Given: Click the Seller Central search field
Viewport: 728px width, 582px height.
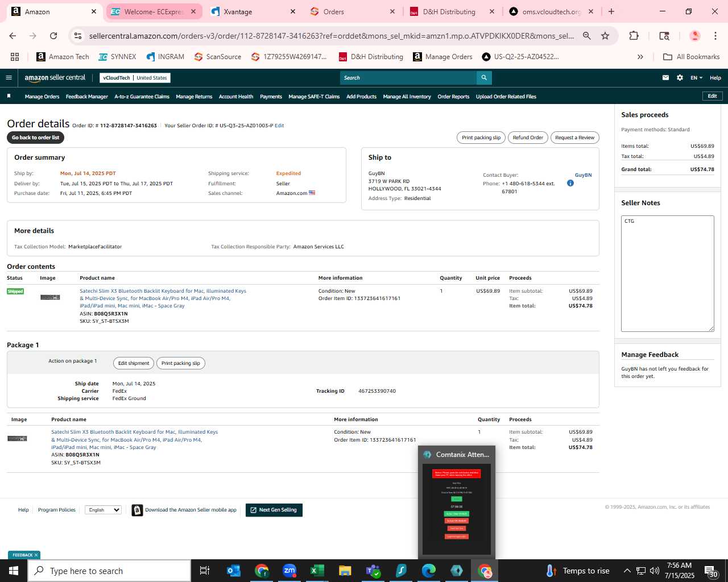Looking at the screenshot, I should 408,78.
